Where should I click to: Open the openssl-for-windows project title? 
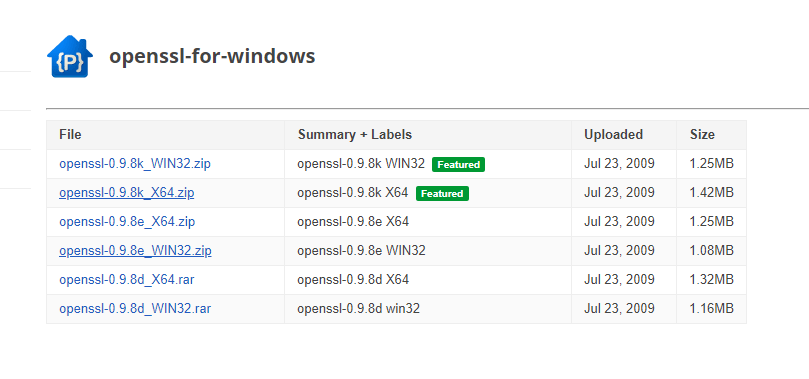click(212, 56)
